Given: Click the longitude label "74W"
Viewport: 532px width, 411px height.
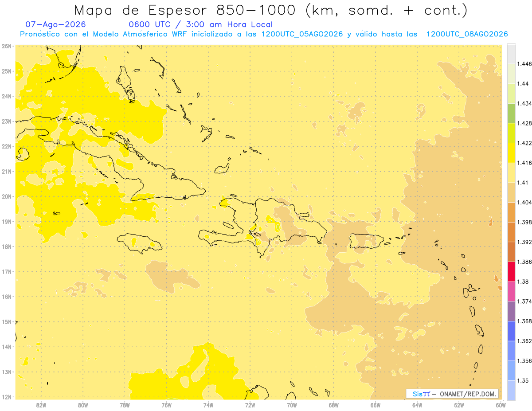Looking at the screenshot, I should (x=208, y=405).
